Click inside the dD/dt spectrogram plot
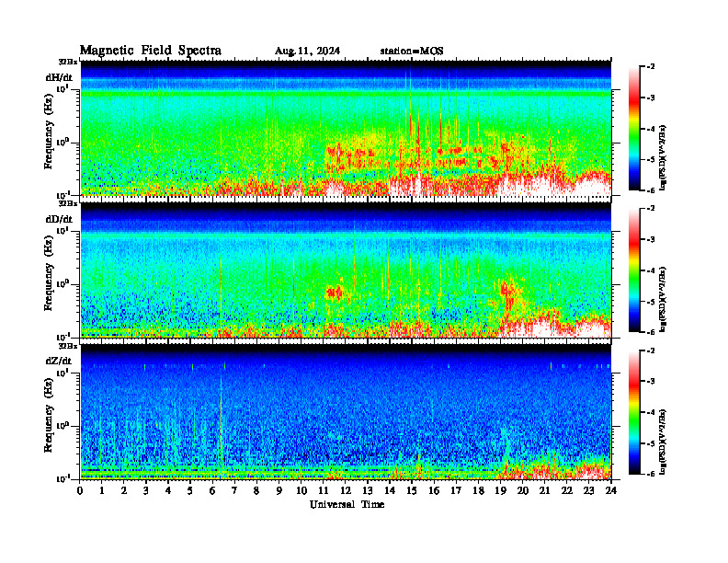This screenshot has height=563, width=728. 346,270
